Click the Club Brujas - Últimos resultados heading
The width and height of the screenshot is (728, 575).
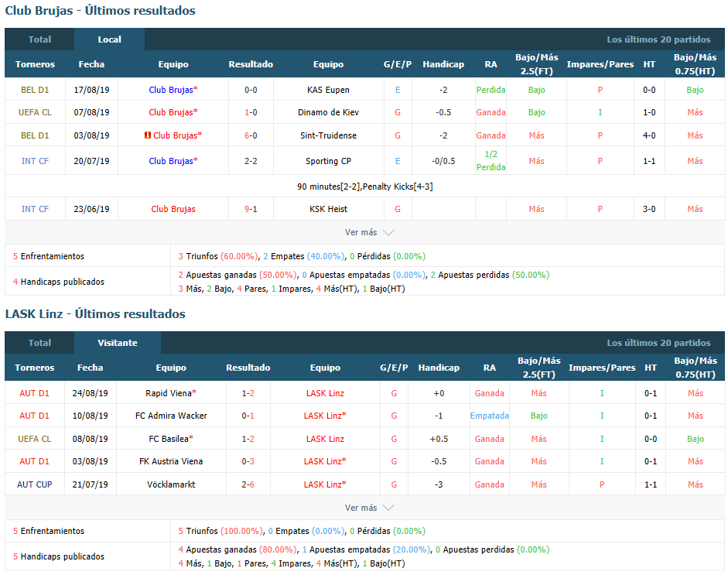coord(101,11)
